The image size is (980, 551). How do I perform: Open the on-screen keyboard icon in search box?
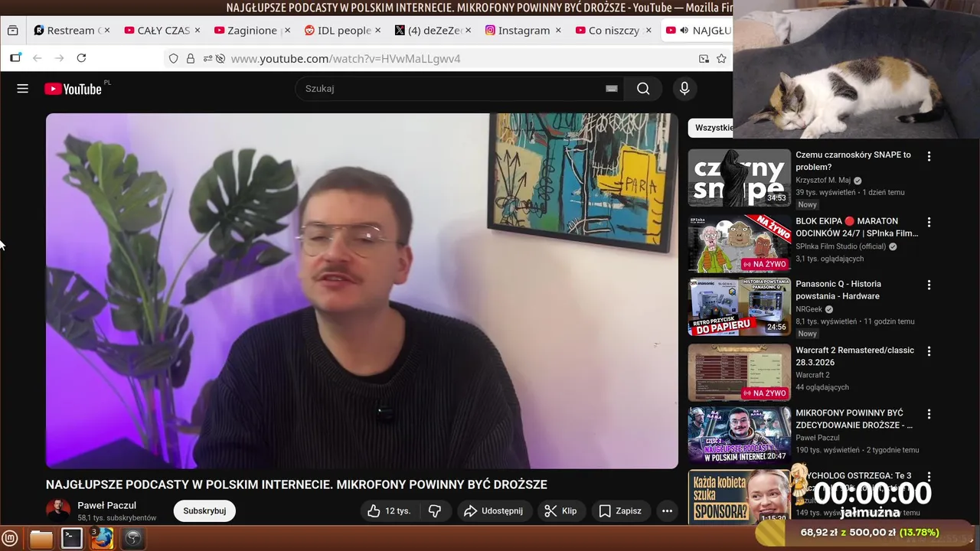click(611, 89)
